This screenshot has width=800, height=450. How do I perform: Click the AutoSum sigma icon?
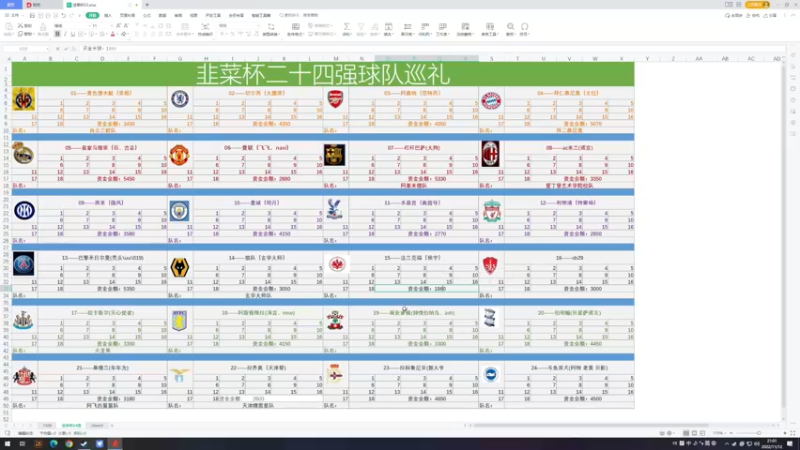(x=346, y=27)
